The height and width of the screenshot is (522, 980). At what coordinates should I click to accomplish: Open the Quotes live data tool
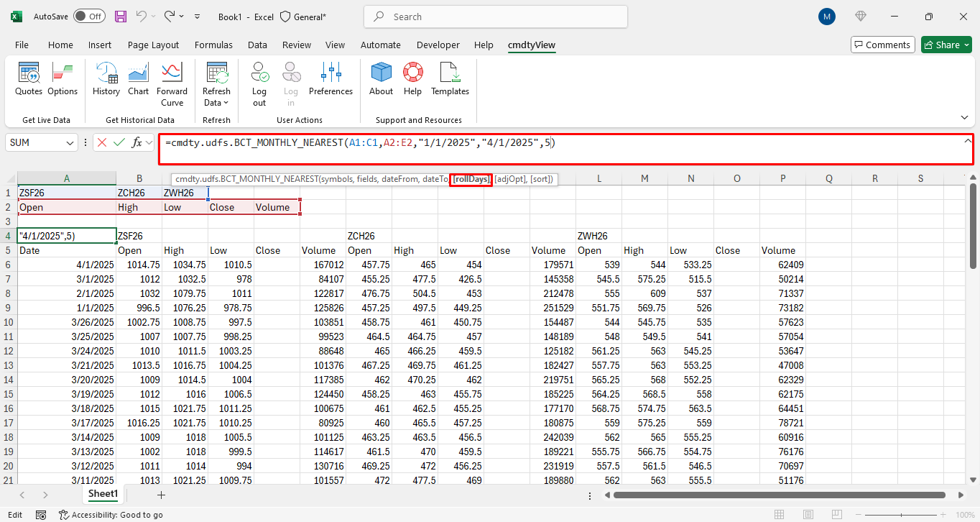pyautogui.click(x=29, y=79)
